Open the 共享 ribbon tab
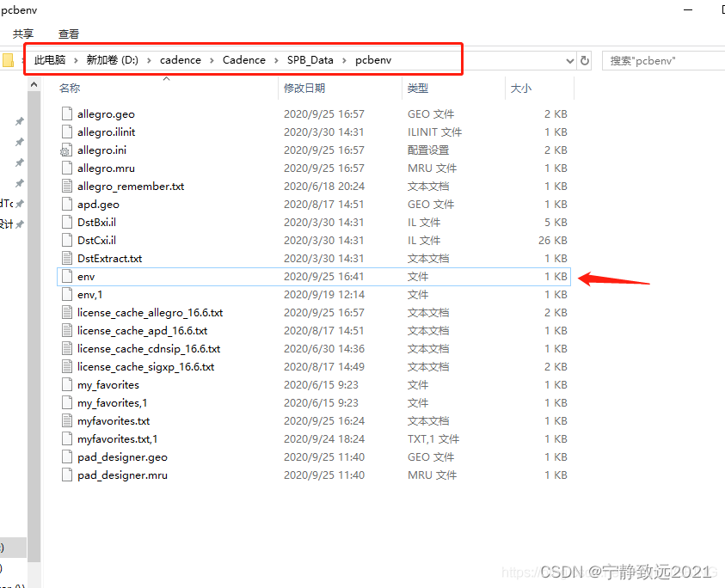The height and width of the screenshot is (588, 725). tap(23, 34)
